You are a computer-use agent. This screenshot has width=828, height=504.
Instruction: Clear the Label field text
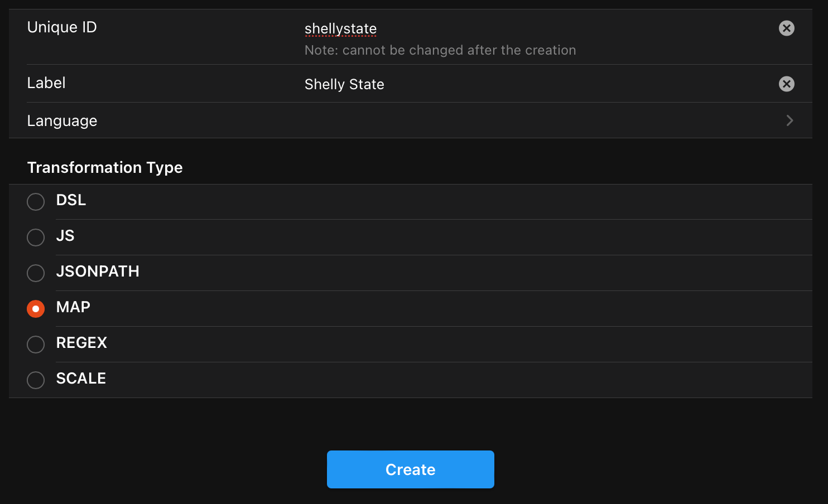(786, 84)
